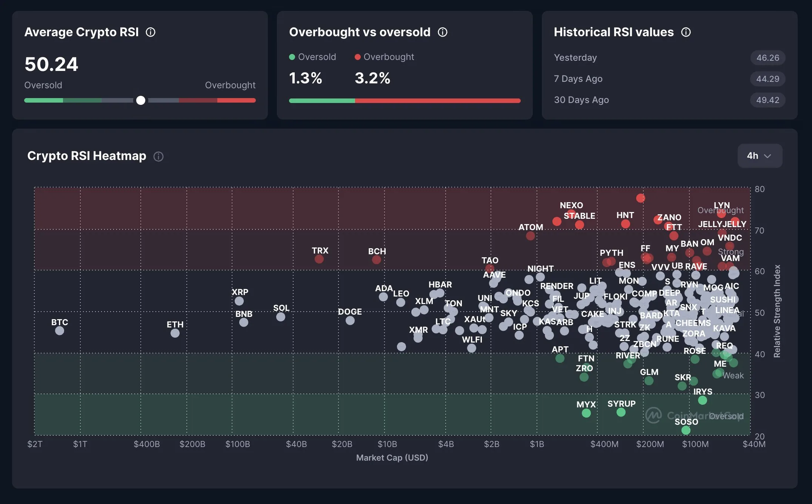Click the green Oversold legend dot
This screenshot has width=812, height=504.
292,57
